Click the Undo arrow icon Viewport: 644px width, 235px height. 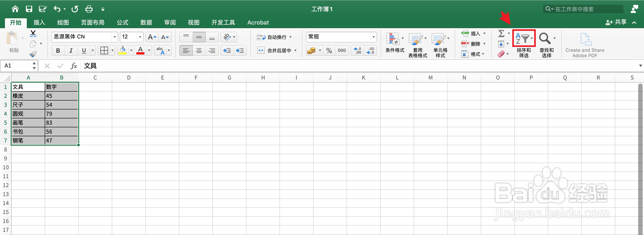click(x=57, y=9)
